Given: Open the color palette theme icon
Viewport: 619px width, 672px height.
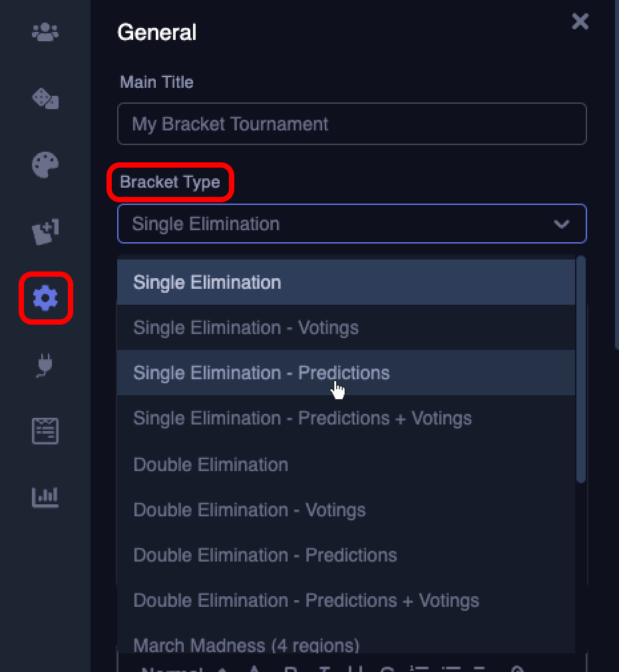Looking at the screenshot, I should pos(45,165).
